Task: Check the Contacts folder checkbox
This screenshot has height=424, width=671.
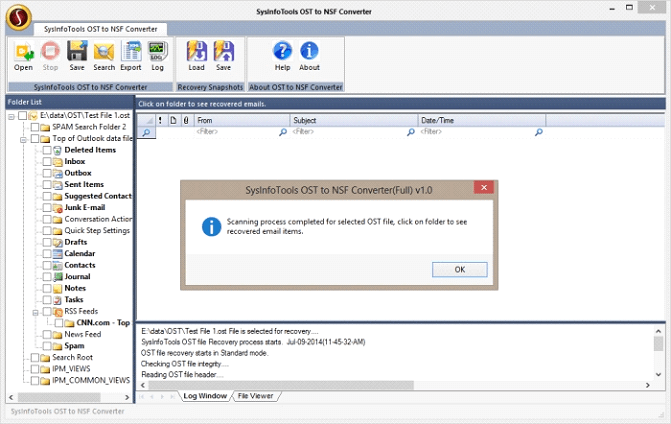Action: [47, 265]
